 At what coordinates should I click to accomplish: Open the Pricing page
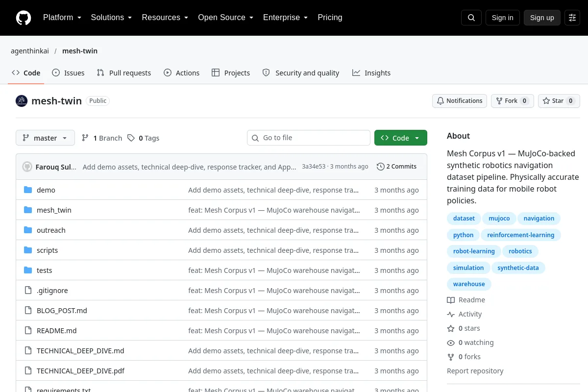tap(330, 18)
